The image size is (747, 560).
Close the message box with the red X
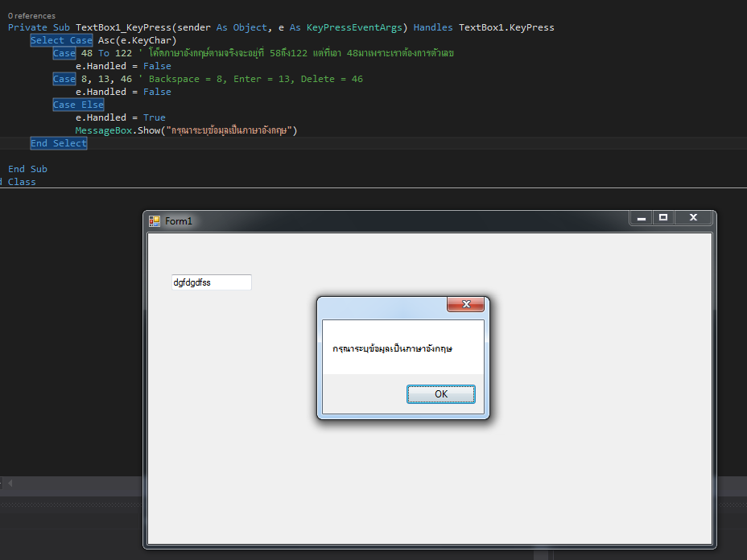(465, 304)
